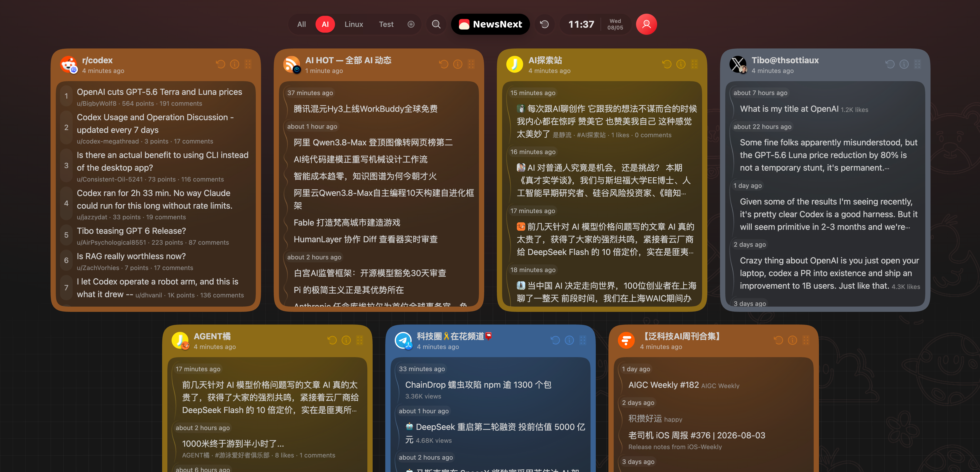980x472 pixels.
Task: Open 'Crazy thing about OpenAI' tweet
Action: pos(829,273)
